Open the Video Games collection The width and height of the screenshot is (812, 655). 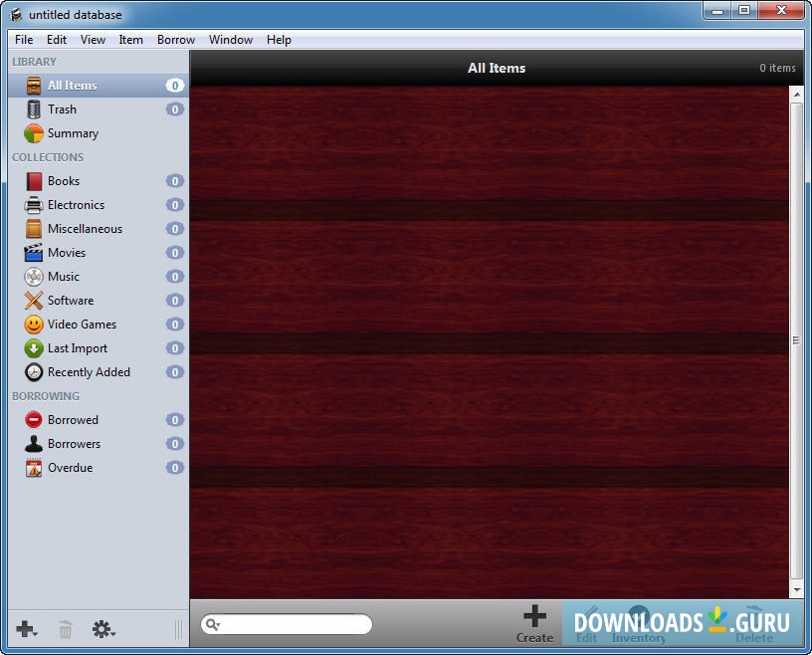click(x=83, y=325)
